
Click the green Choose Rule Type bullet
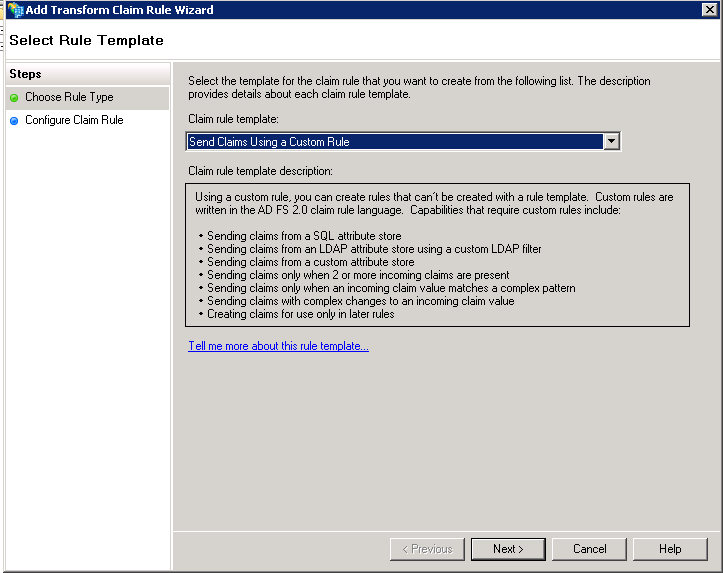(x=14, y=98)
